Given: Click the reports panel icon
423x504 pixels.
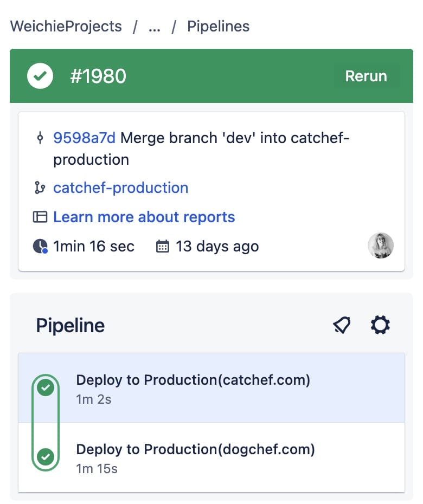Looking at the screenshot, I should [40, 217].
